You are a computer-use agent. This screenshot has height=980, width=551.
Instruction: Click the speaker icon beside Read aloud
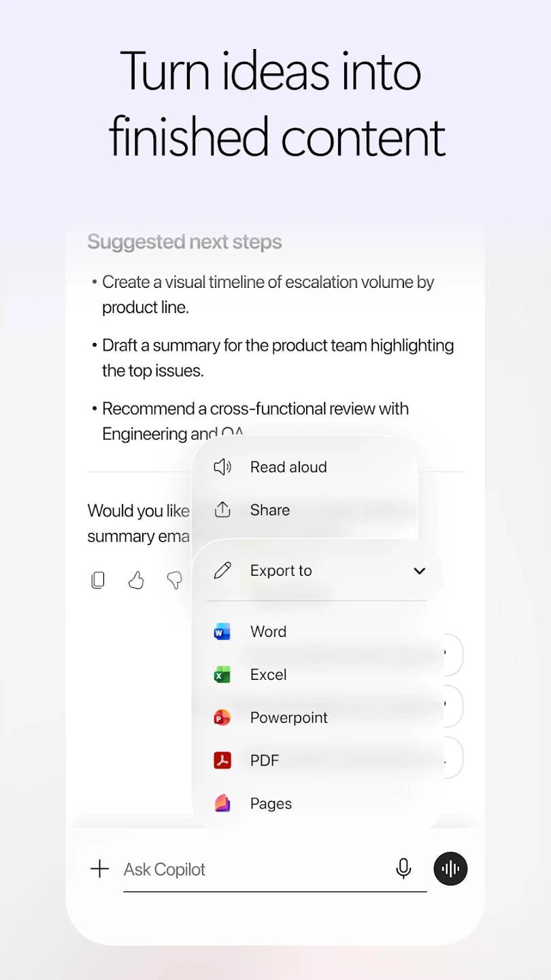[x=222, y=467]
